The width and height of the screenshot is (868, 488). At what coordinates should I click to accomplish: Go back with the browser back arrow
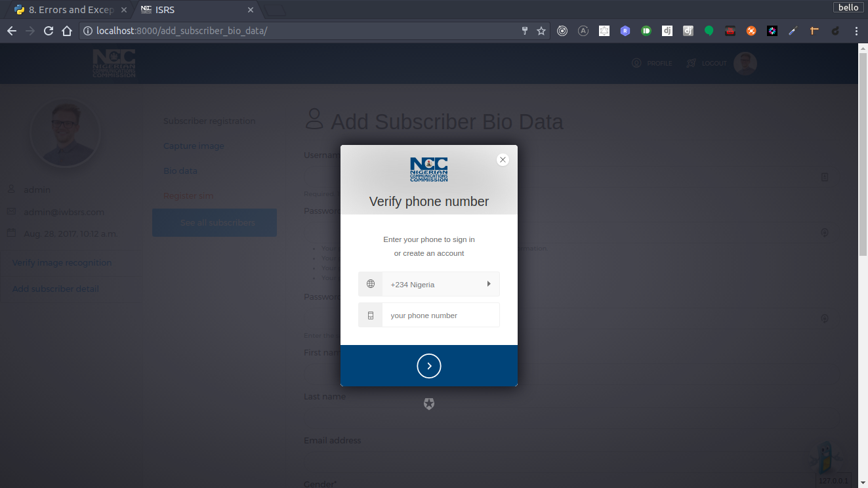pyautogui.click(x=12, y=31)
